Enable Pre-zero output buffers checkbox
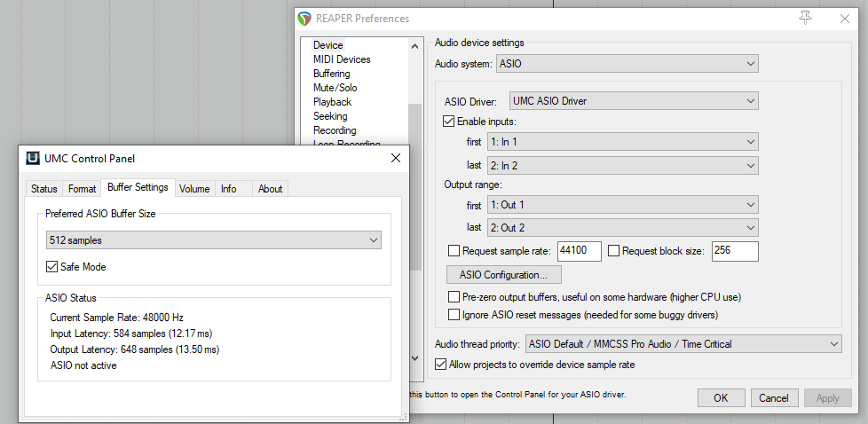 454,297
